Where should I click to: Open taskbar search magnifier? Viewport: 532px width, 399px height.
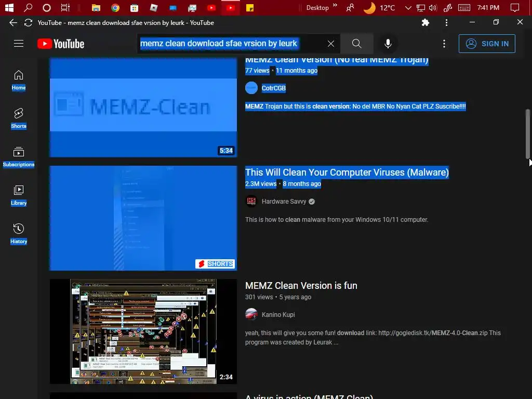click(x=28, y=7)
